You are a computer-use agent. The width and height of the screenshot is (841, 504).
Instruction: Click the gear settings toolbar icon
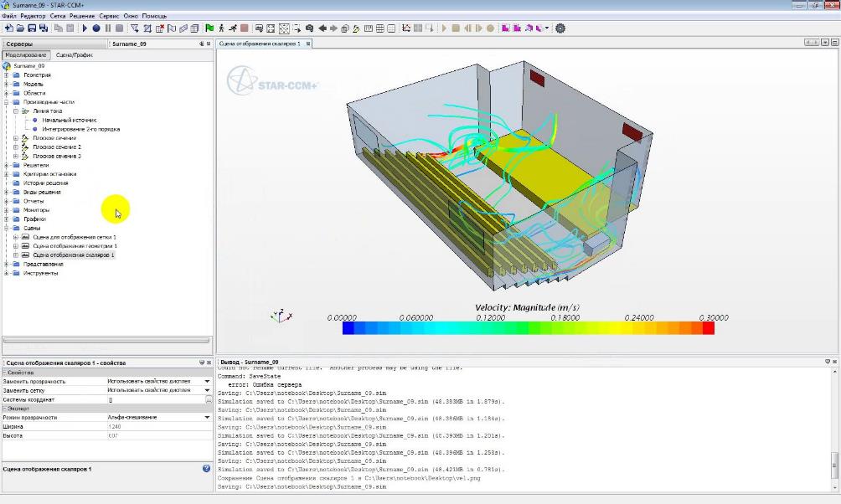[x=560, y=28]
